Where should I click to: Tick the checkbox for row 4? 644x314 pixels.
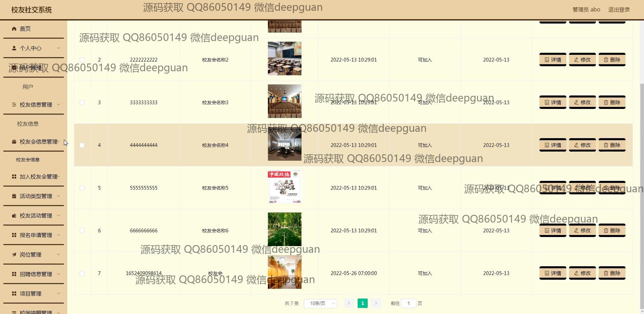[82, 145]
